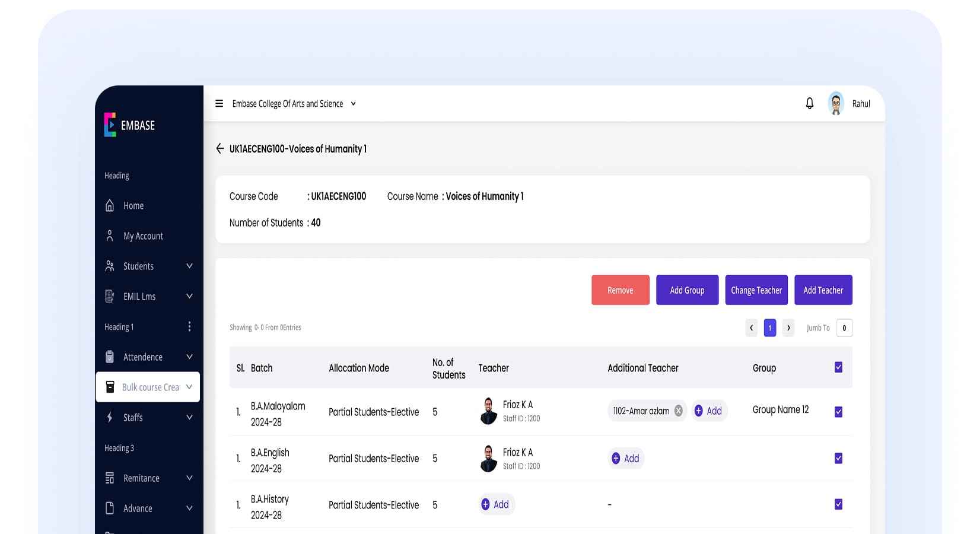Screen dimensions: 980x534
Task: Click the Allocation Mode column header
Action: pos(359,368)
